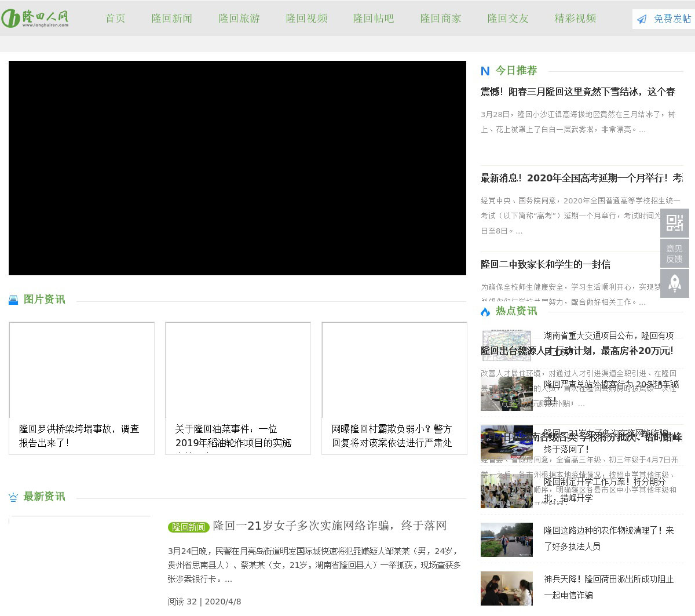Image resolution: width=695 pixels, height=616 pixels.
Task: Select 隆回帖吧 in the navigation bar
Action: tap(374, 19)
